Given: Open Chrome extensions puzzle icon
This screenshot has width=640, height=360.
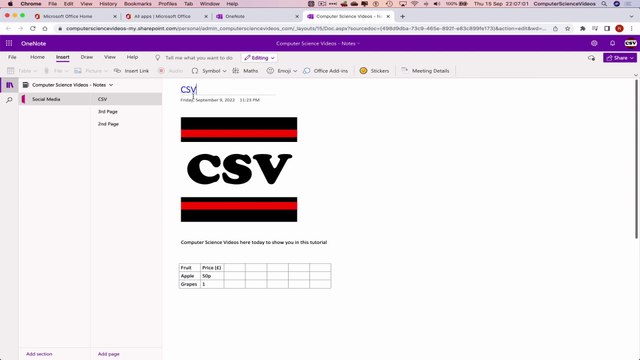Looking at the screenshot, I should [x=582, y=29].
